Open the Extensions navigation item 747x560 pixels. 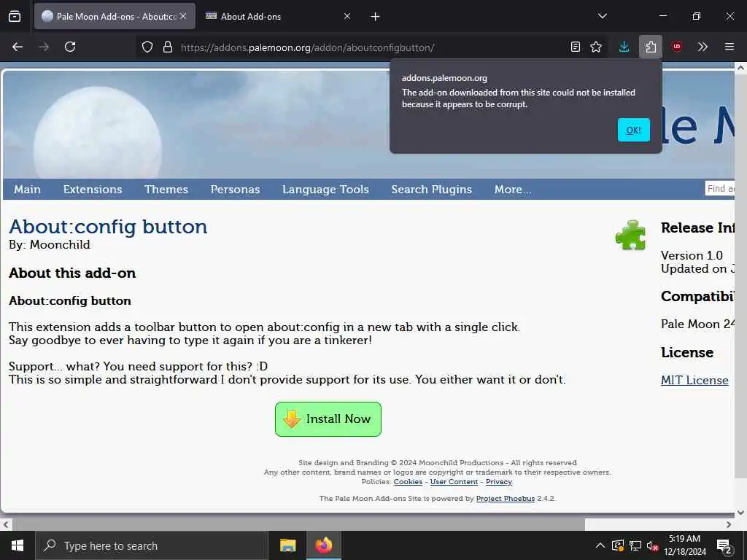pos(93,189)
